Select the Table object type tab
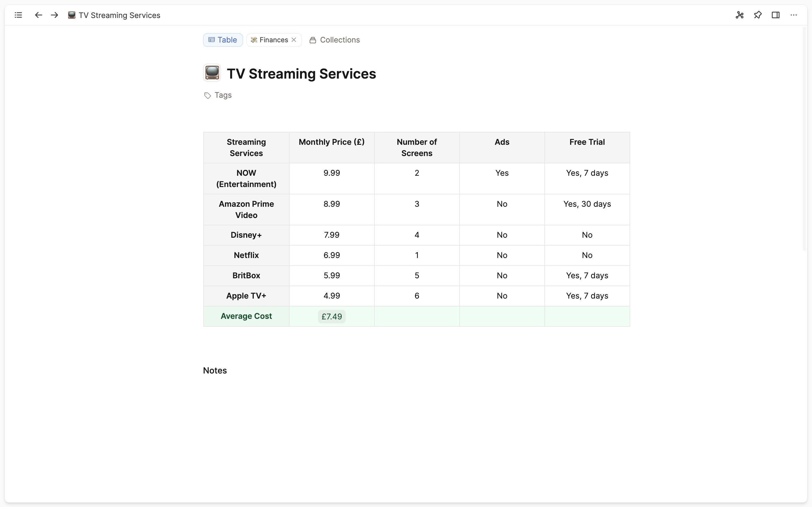 pos(223,40)
